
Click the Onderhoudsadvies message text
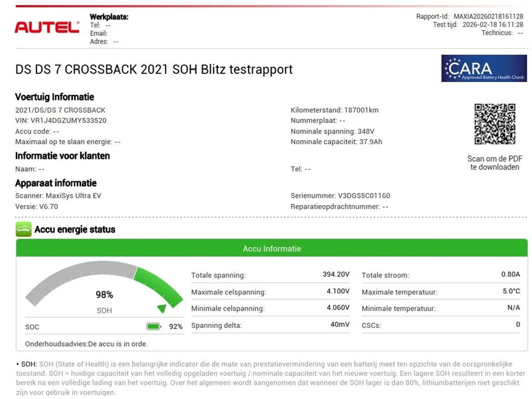click(86, 344)
